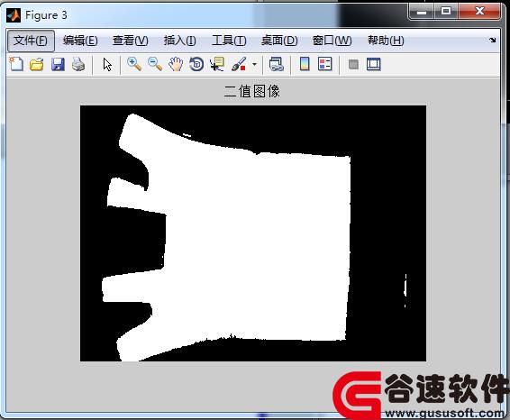Select the Brush/Select Data tool

(239, 64)
